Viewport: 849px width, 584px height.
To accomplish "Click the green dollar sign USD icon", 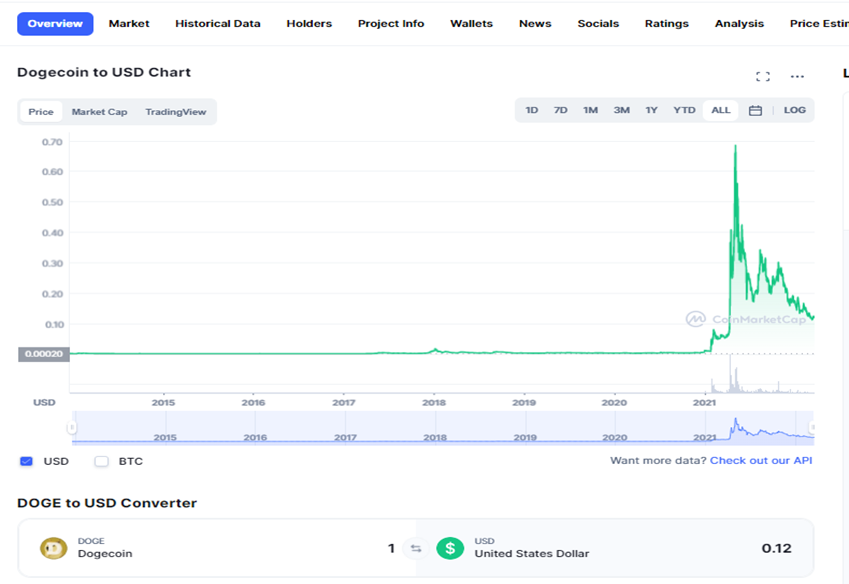I will click(450, 548).
